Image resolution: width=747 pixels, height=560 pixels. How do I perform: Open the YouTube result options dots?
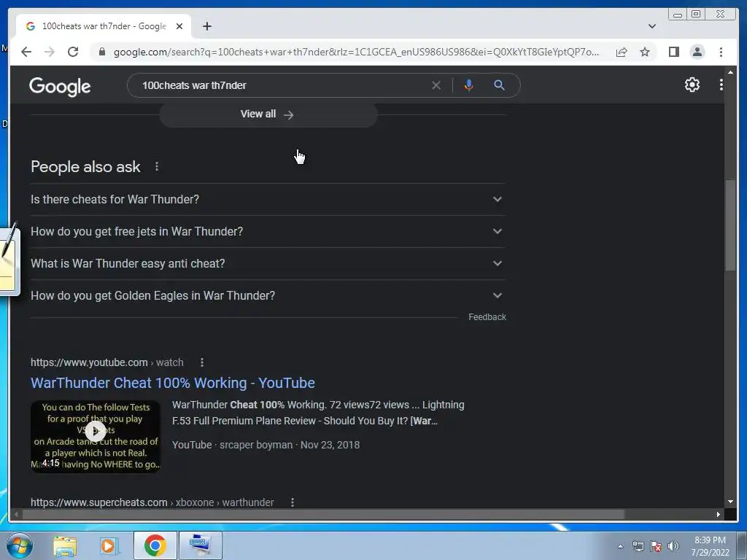coord(202,362)
